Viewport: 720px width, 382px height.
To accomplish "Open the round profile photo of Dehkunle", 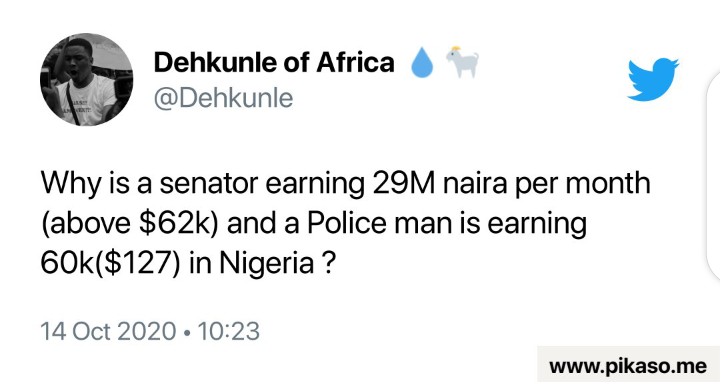I will 86,79.
